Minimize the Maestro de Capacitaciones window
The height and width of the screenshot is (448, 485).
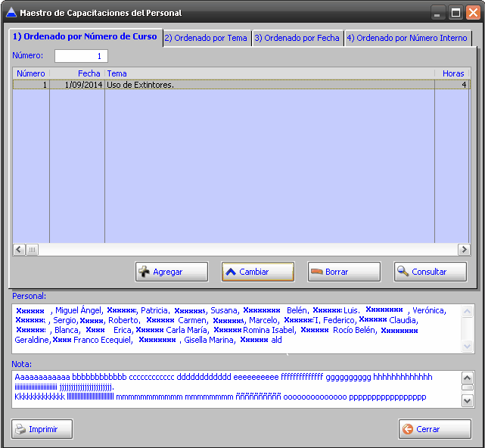437,13
